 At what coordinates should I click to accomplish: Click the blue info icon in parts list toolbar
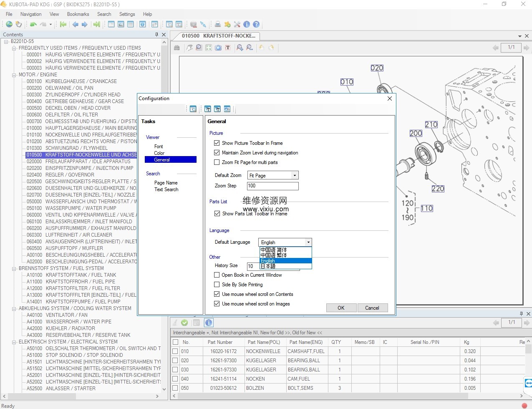pos(209,322)
